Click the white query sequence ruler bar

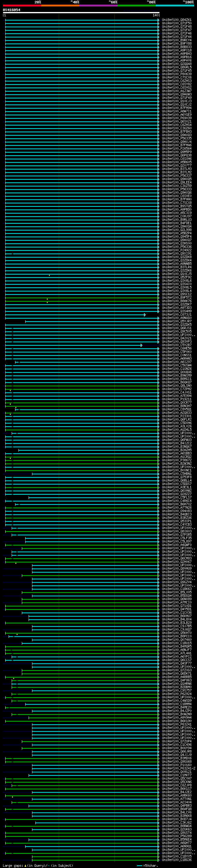pyautogui.click(x=81, y=12)
